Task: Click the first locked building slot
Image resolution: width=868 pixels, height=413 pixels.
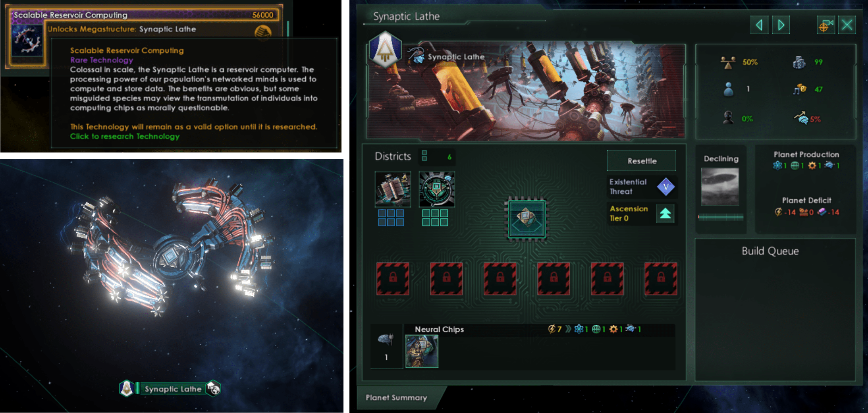Action: tap(393, 279)
